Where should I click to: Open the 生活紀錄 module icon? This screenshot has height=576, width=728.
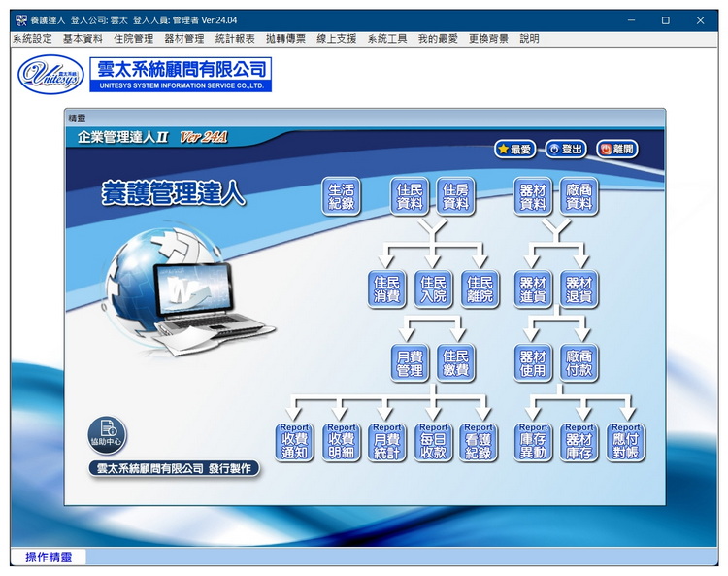(341, 196)
